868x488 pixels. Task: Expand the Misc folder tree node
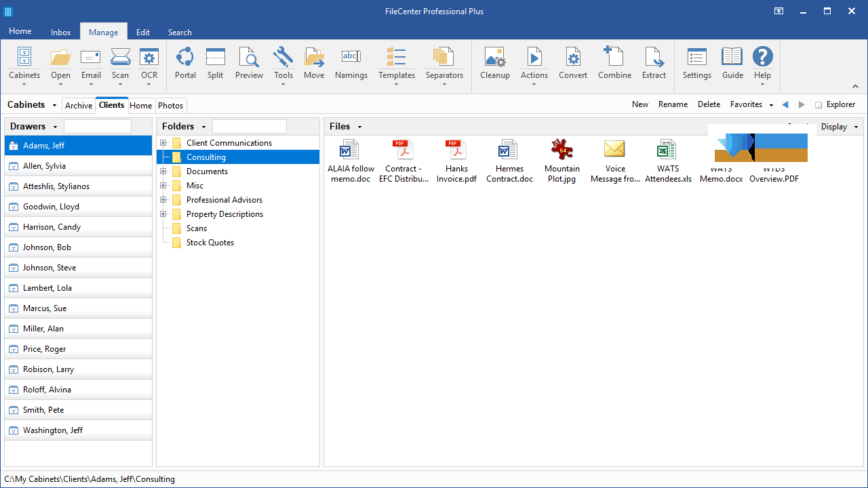coord(163,186)
